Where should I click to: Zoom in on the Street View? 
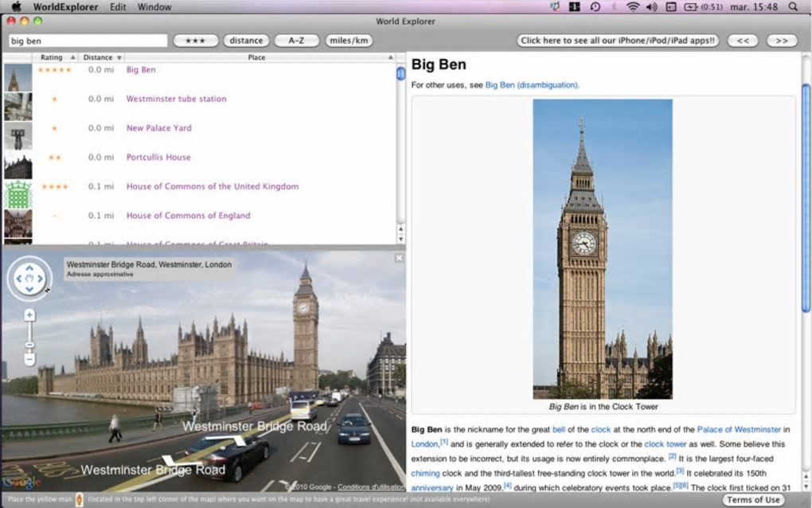(29, 315)
